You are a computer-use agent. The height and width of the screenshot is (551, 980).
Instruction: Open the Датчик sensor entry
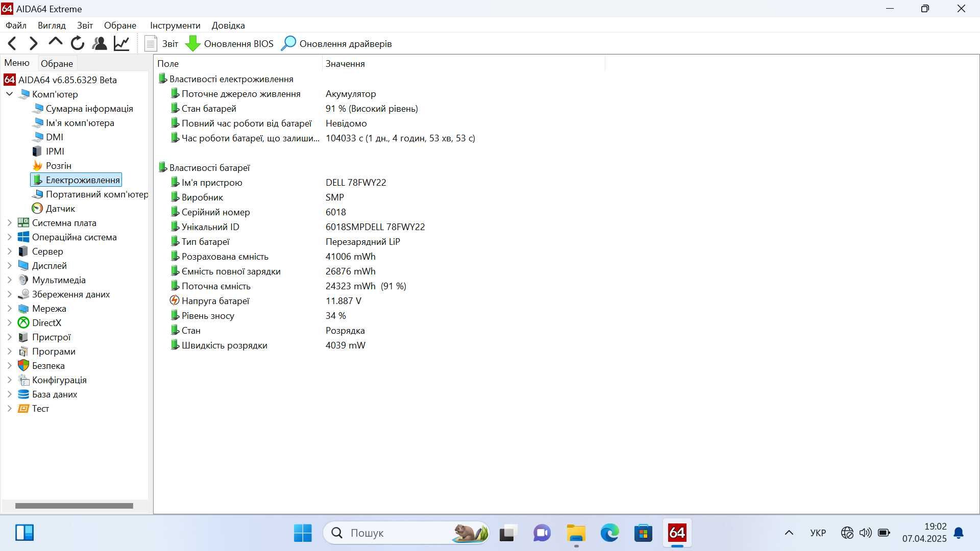[x=54, y=209]
